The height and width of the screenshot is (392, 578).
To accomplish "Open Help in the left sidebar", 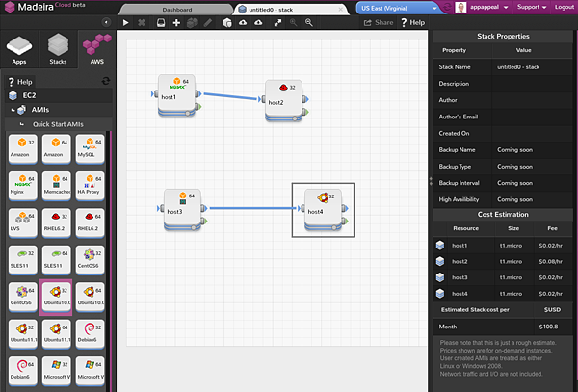I will 20,82.
